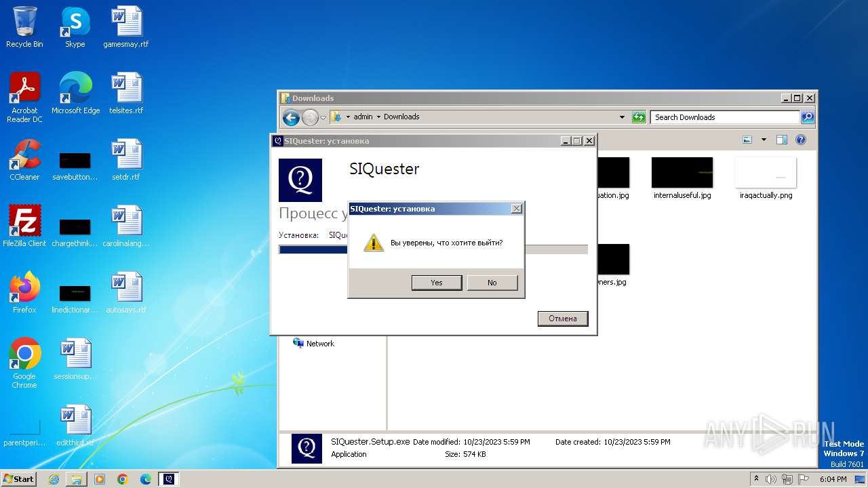This screenshot has width=868, height=488.
Task: Choose No in the exit confirmation dialog
Action: click(x=492, y=283)
